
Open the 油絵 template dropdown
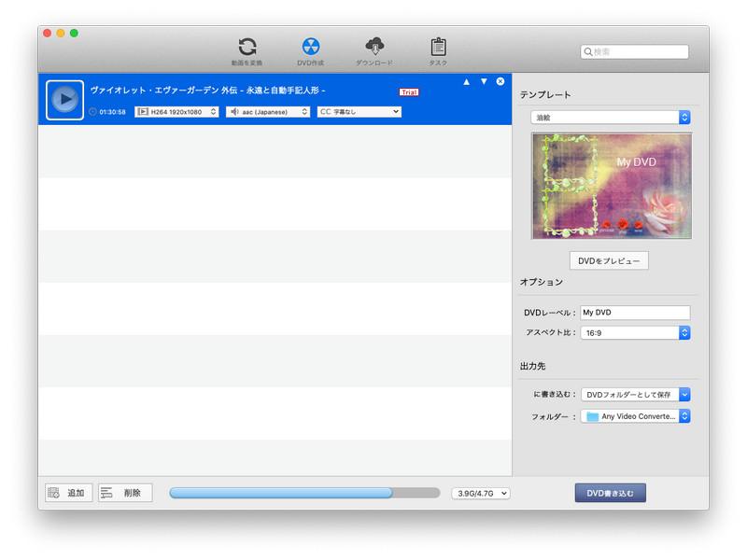tap(611, 118)
